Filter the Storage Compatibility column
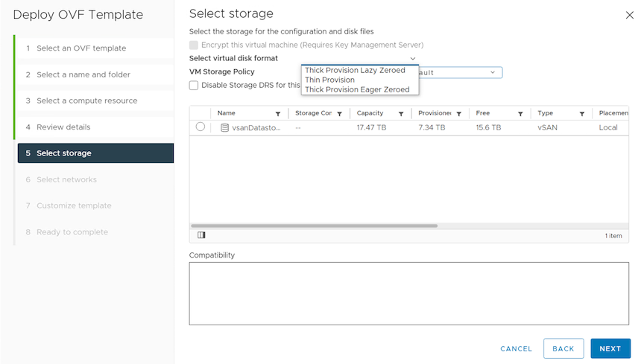The width and height of the screenshot is (644, 364). click(340, 114)
